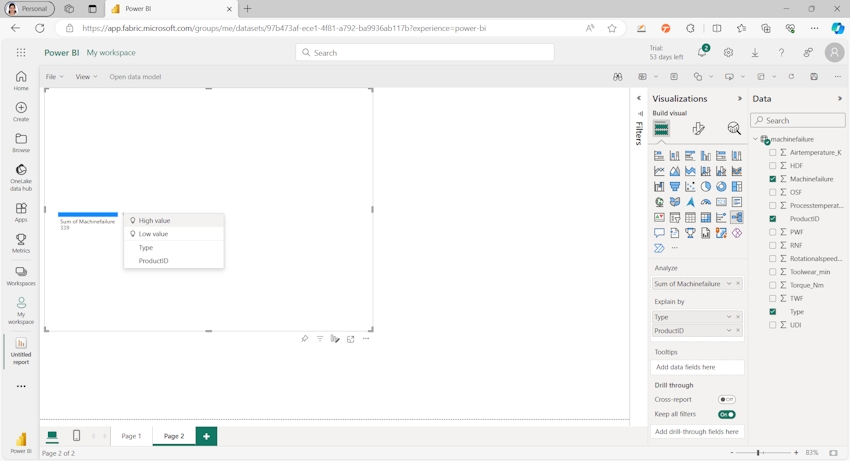850x461 pixels.
Task: Click the top Power BI search box
Action: coord(425,53)
